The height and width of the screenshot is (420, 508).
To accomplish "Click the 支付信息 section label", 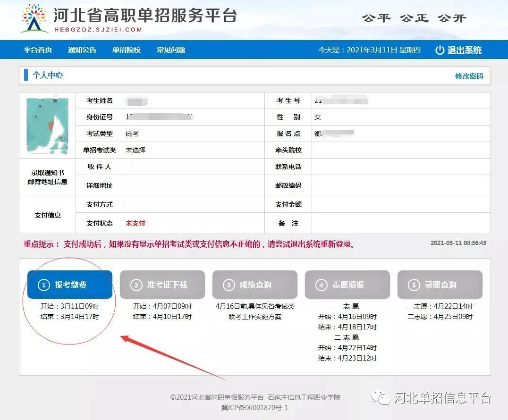I will click(48, 215).
